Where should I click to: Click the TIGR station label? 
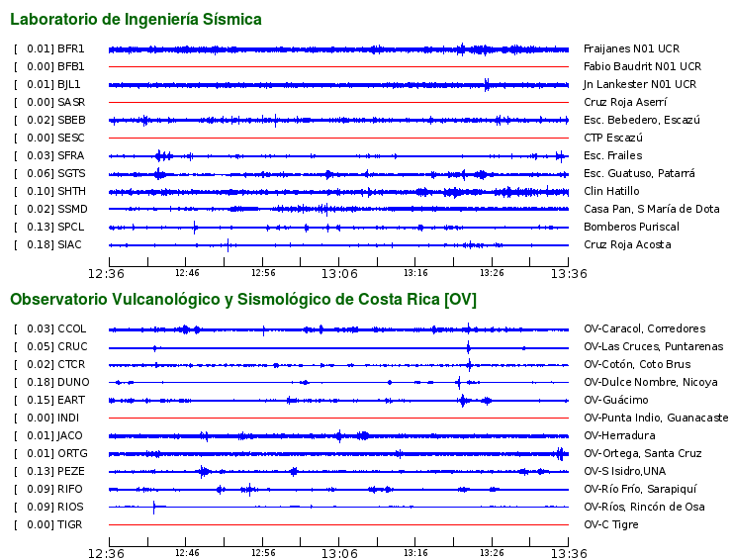tap(70, 524)
